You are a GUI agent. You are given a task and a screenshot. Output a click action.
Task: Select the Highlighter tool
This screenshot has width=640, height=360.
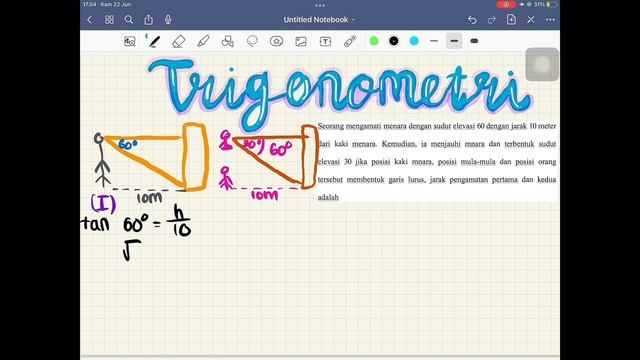tap(203, 41)
